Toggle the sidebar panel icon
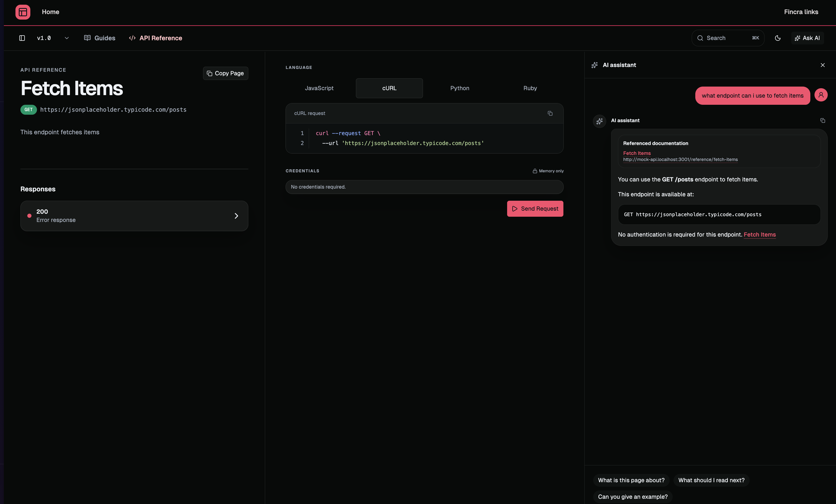836x504 pixels. 22,38
